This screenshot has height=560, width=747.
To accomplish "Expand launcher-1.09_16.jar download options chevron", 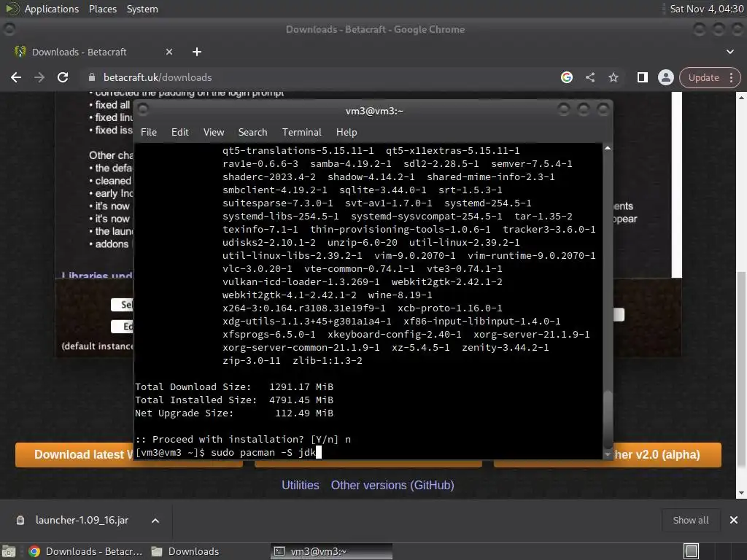I will tap(155, 521).
